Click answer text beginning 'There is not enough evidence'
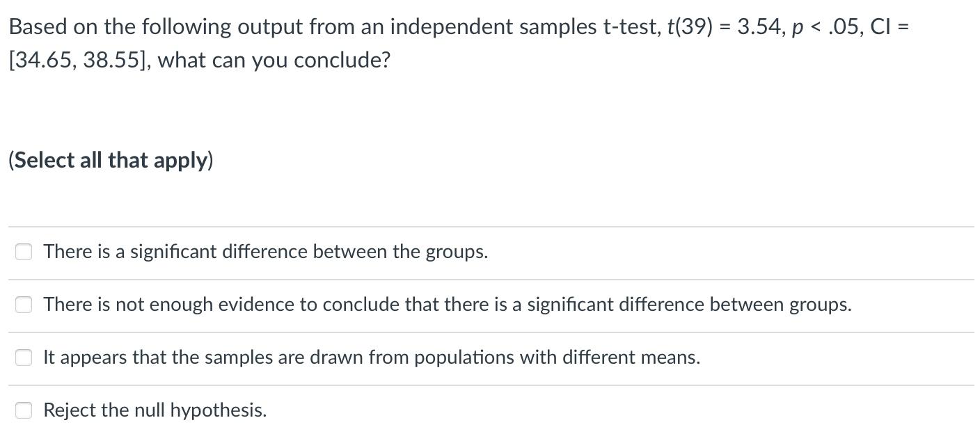Image resolution: width=980 pixels, height=434 pixels. pyautogui.click(x=448, y=305)
